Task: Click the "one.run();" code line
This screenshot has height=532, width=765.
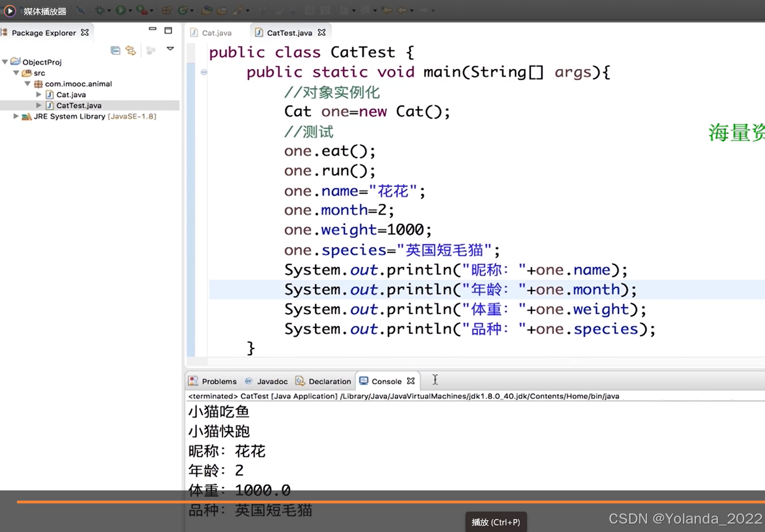Action: [330, 171]
